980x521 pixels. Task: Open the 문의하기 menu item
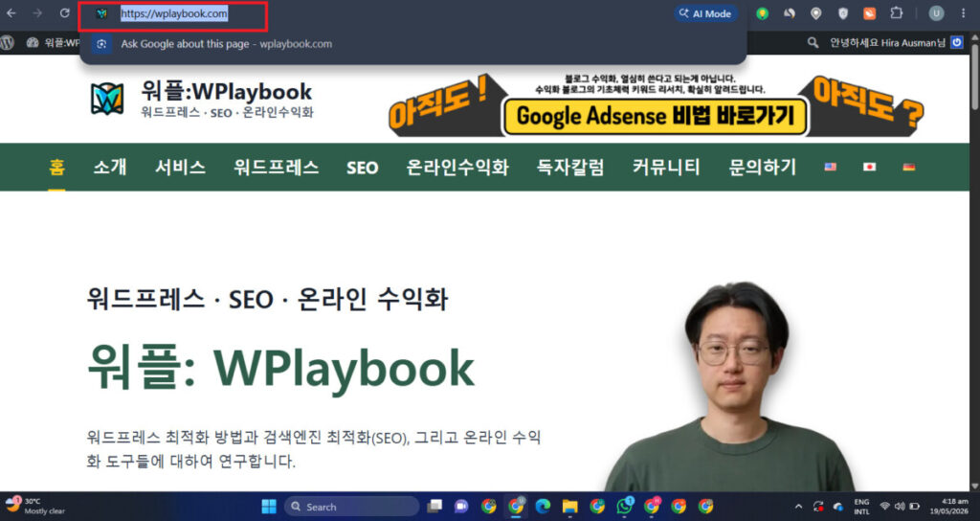763,167
